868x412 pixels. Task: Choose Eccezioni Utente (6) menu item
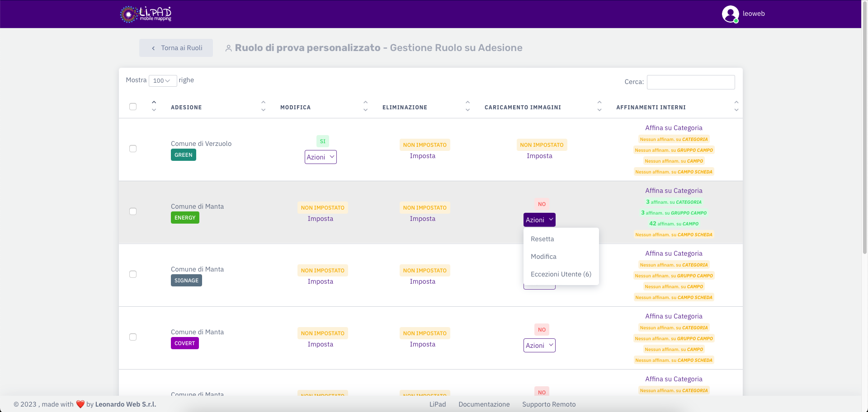[561, 274]
